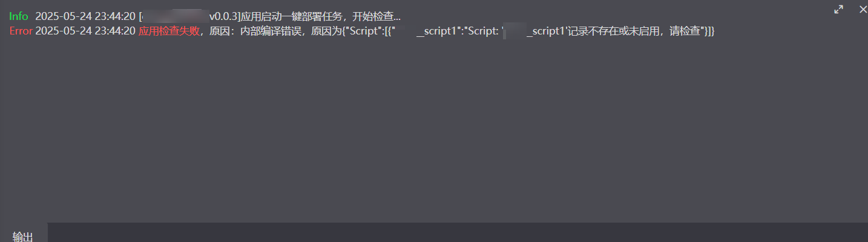Click the 记录不存在或未启用 message text
The width and height of the screenshot is (868, 242).
613,31
